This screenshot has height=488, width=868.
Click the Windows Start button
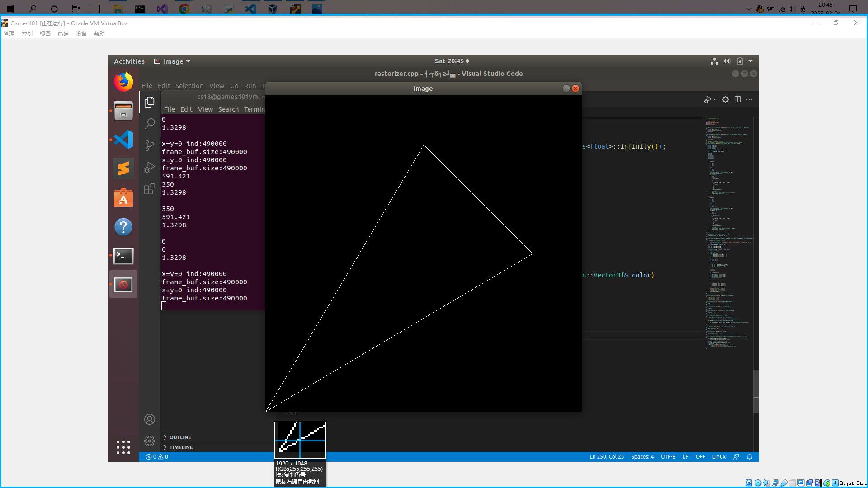[11, 9]
